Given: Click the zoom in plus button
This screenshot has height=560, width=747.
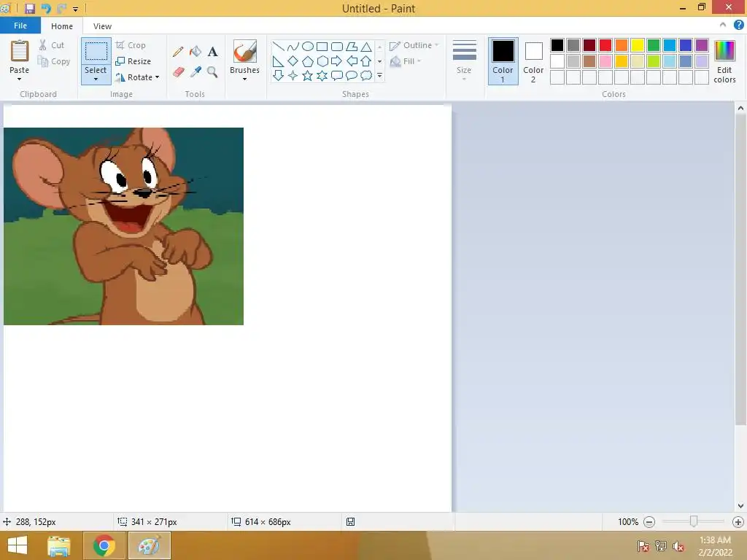Looking at the screenshot, I should (x=738, y=522).
